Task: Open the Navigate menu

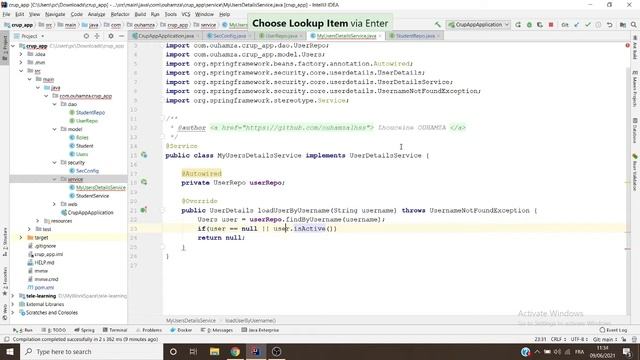Action: [55, 14]
